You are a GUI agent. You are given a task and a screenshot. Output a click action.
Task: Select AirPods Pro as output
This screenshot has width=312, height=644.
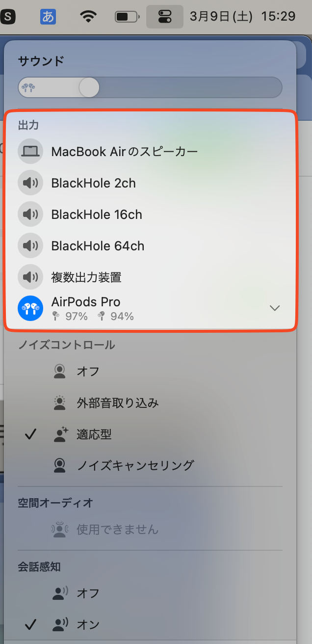pyautogui.click(x=150, y=308)
